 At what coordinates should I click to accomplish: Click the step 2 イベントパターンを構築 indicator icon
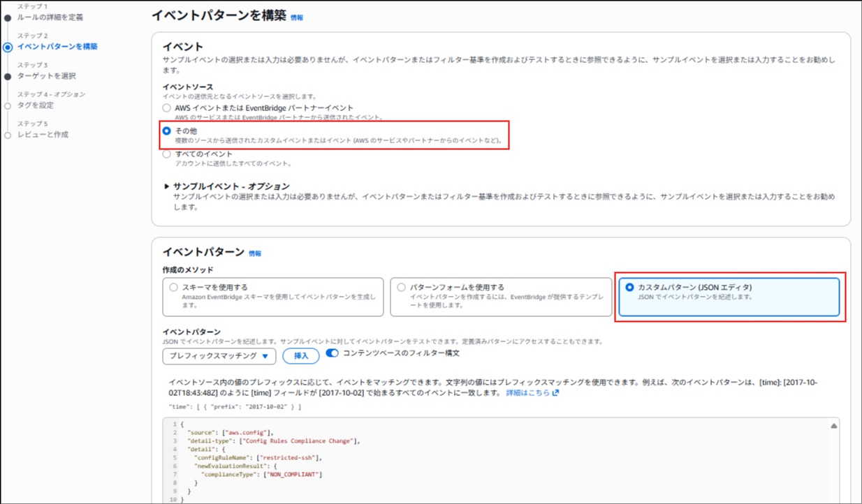pyautogui.click(x=8, y=47)
